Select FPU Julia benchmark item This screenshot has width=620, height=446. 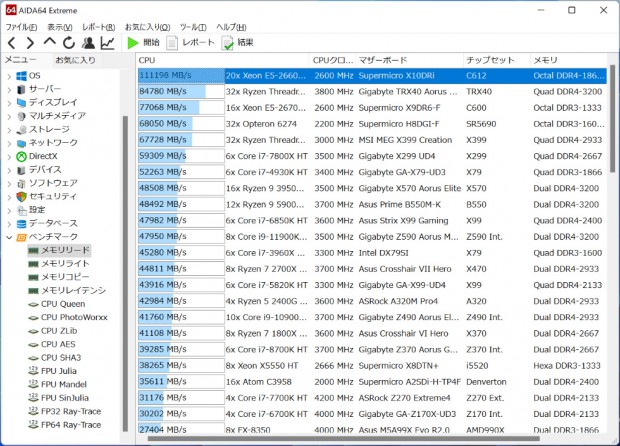tap(61, 371)
